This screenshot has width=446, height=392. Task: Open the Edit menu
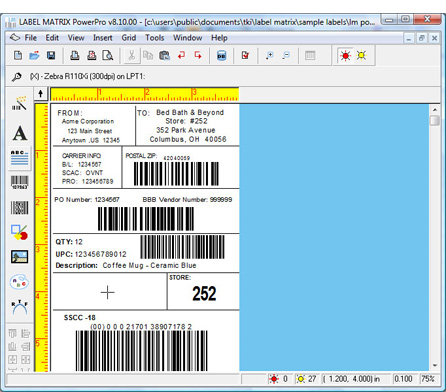click(x=52, y=38)
